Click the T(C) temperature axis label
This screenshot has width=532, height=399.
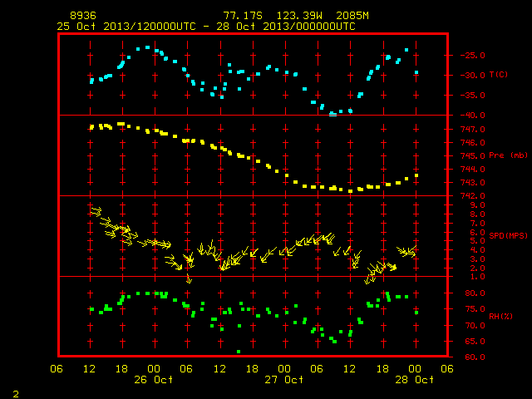pyautogui.click(x=499, y=75)
